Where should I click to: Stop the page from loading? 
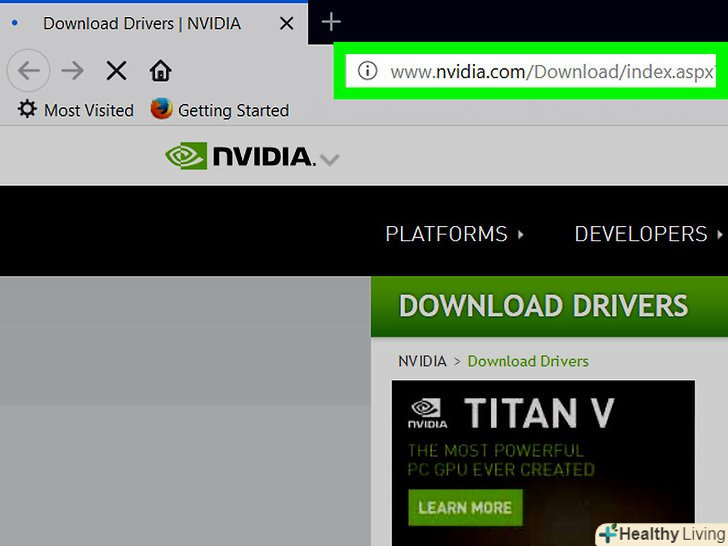pos(116,70)
